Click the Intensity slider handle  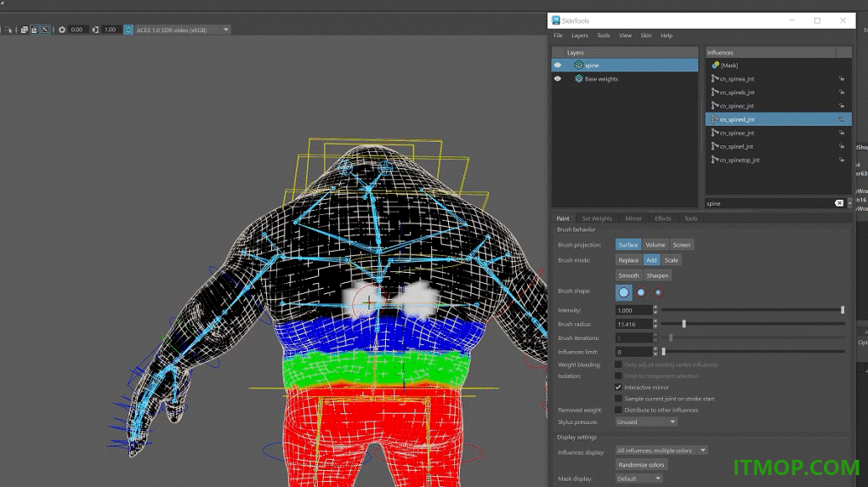842,310
